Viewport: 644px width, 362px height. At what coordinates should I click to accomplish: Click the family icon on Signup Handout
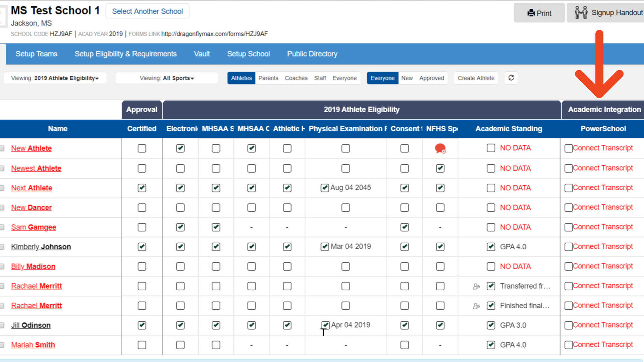click(x=581, y=13)
